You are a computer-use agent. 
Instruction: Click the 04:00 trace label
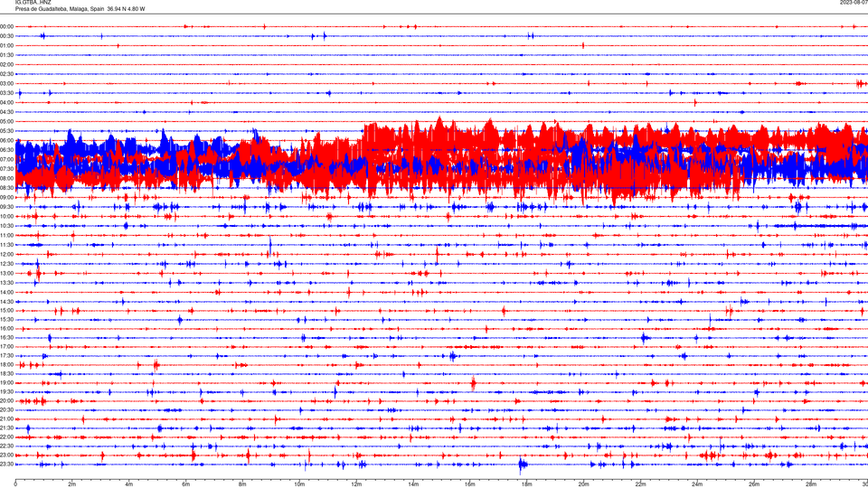[x=6, y=102]
